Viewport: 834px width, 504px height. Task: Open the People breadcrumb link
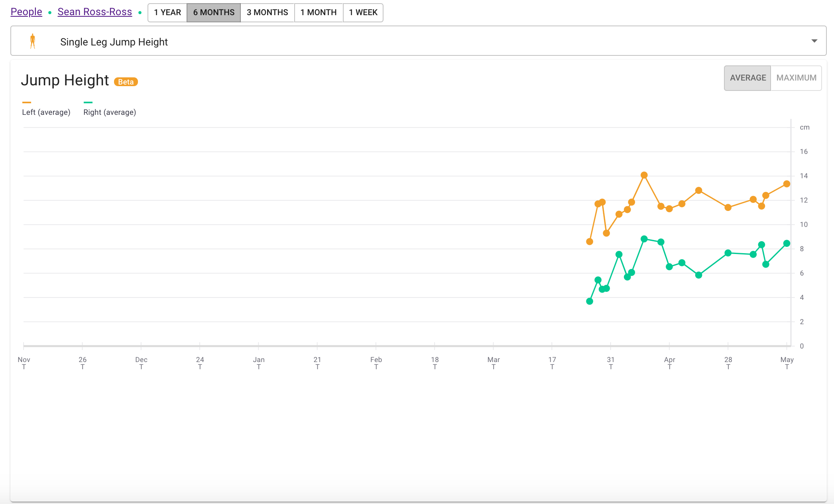tap(26, 12)
